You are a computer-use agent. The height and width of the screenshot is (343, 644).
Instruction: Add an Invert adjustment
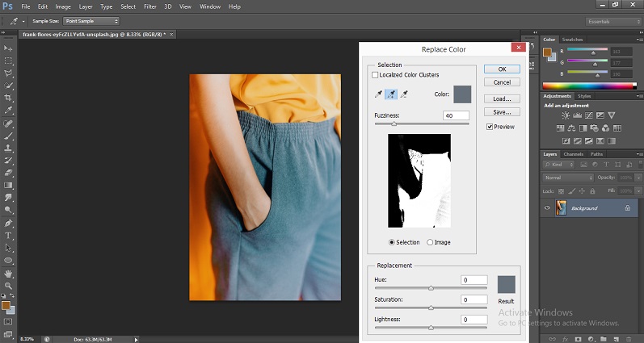point(566,141)
